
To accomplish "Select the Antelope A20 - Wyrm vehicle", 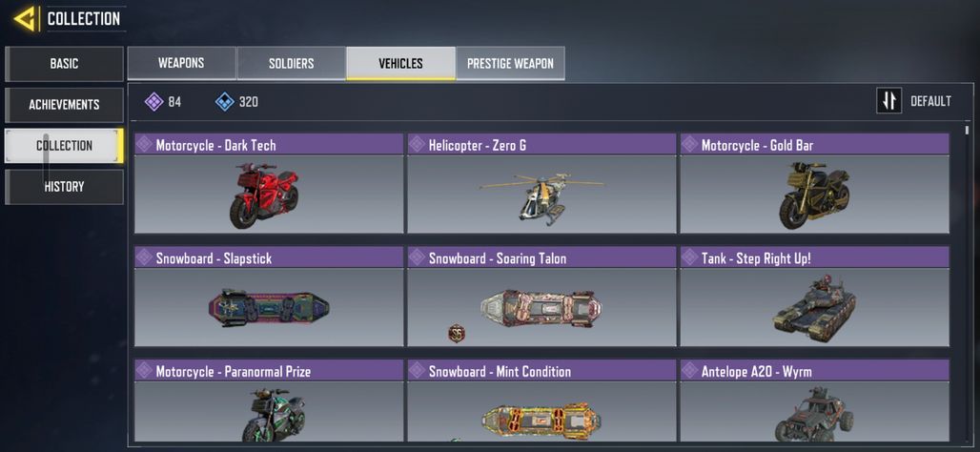I will coord(814,401).
